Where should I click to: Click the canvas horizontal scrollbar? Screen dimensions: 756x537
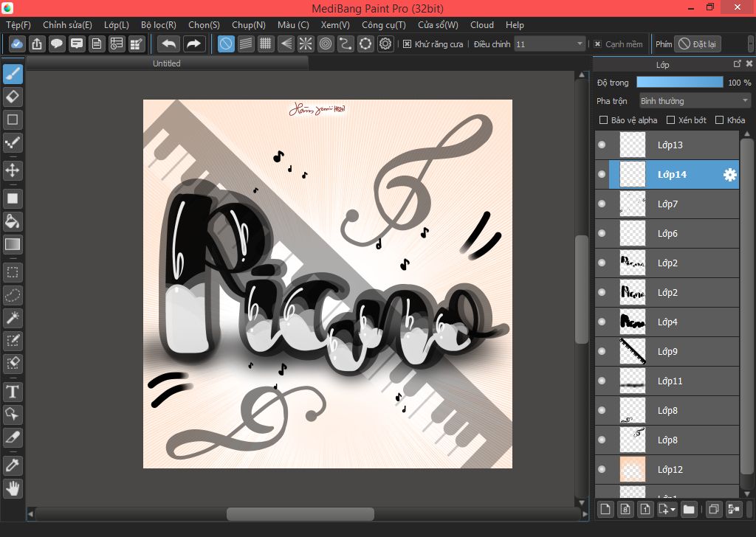coord(300,514)
